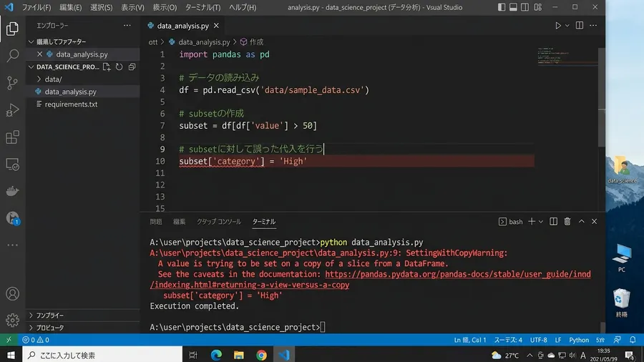Switch to the Problems panel tab
The width and height of the screenshot is (644, 362).
point(156,222)
